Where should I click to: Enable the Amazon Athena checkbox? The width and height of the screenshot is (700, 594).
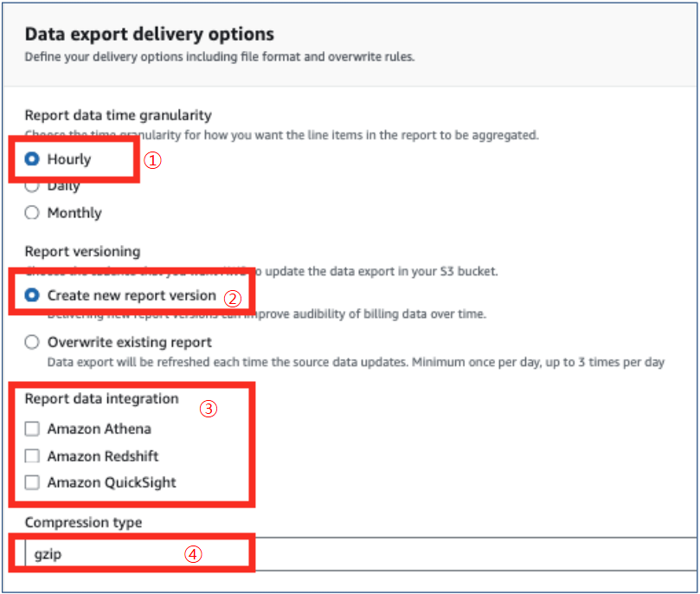click(x=32, y=429)
